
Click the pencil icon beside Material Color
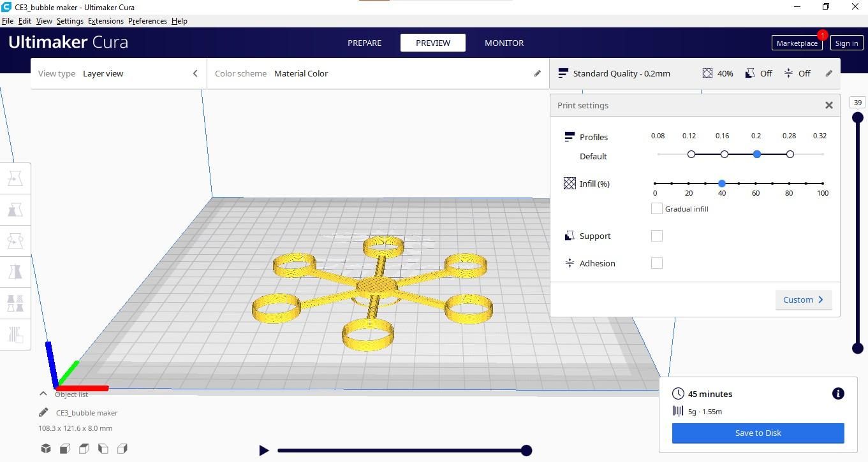(538, 73)
